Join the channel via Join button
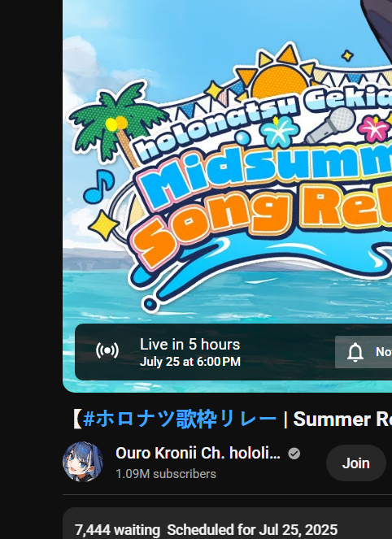Screen dimensions: 392x539 [x=356, y=463]
